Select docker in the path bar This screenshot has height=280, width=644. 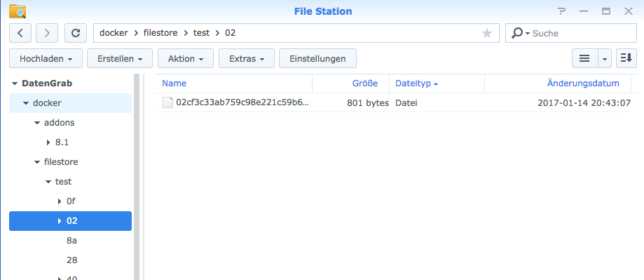pos(114,33)
